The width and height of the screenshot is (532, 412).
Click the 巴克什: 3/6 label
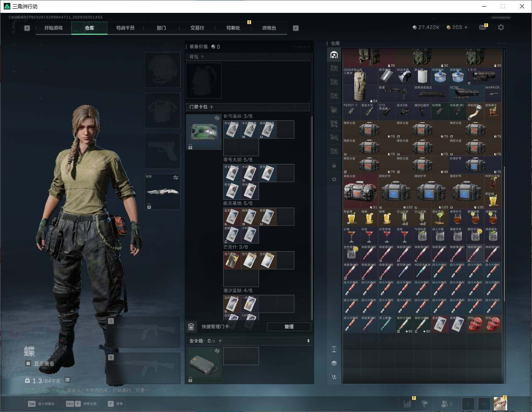pyautogui.click(x=236, y=247)
